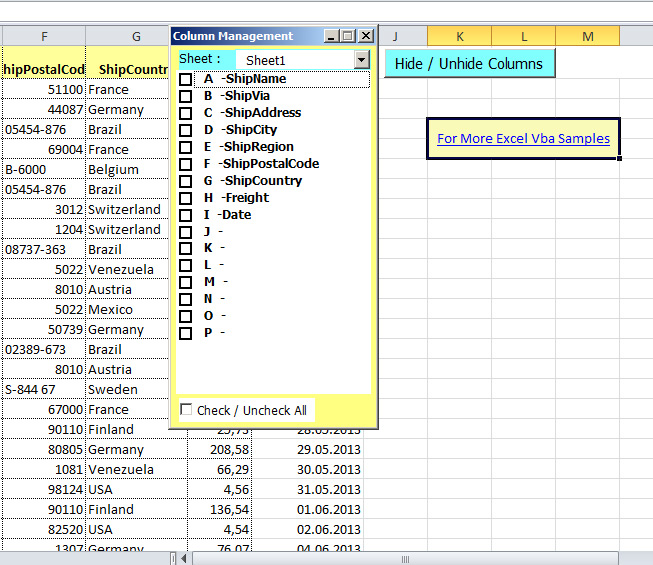Click the Hide / Unhide Columns button
653x565 pixels.
[x=469, y=63]
